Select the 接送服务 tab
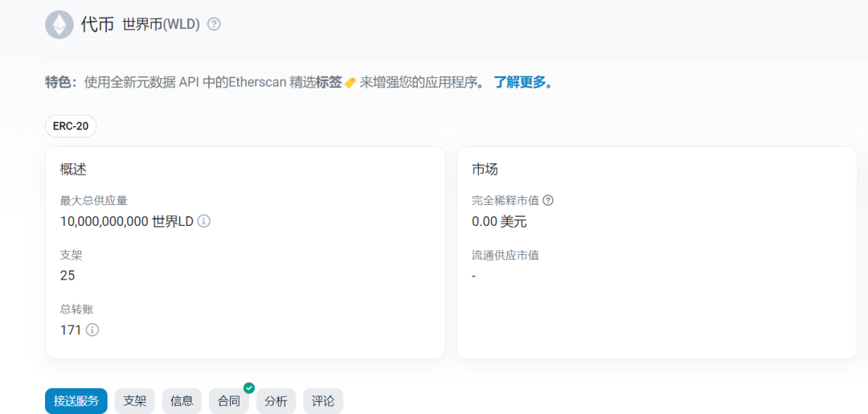This screenshot has width=868, height=414. tap(76, 401)
